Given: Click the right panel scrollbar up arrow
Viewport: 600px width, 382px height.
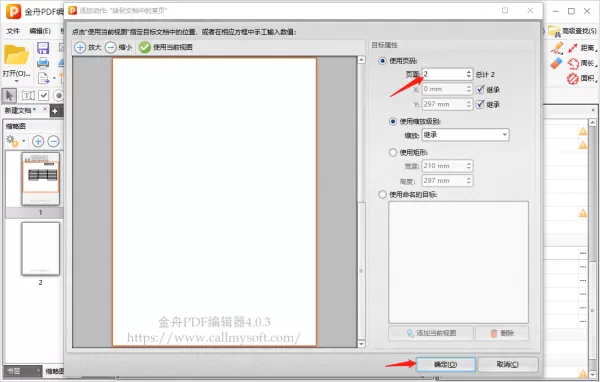Looking at the screenshot, I should [593, 122].
